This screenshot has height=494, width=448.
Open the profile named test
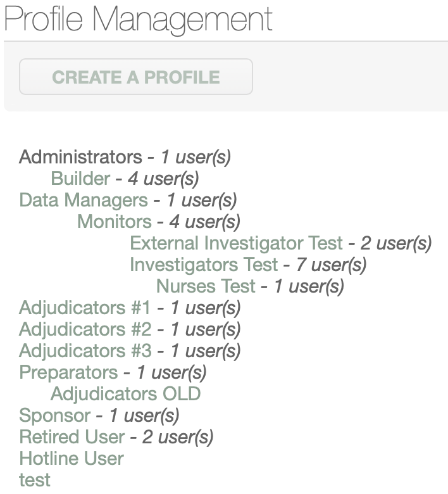(x=35, y=480)
